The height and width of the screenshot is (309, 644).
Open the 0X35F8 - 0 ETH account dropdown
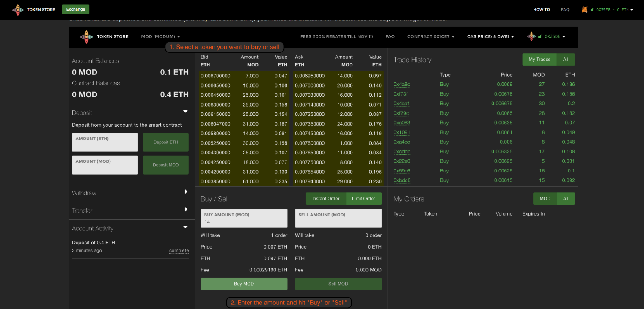(614, 10)
